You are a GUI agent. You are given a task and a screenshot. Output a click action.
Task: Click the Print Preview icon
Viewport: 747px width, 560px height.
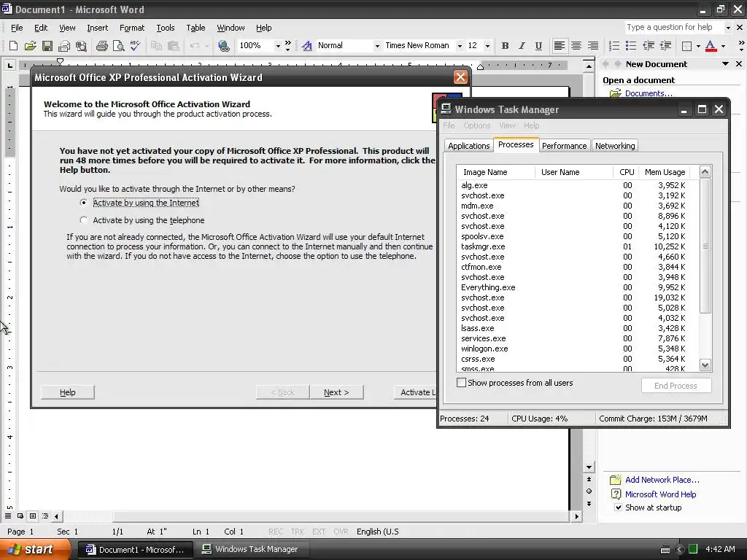118,46
